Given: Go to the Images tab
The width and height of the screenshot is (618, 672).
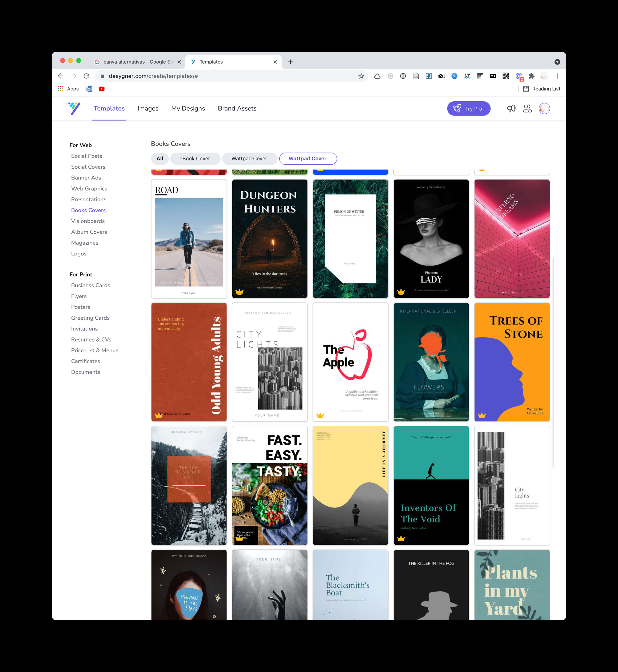Looking at the screenshot, I should tap(148, 109).
